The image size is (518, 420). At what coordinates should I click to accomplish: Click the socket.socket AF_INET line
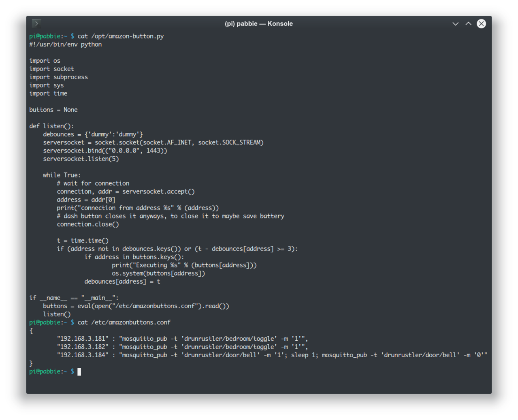click(x=153, y=142)
